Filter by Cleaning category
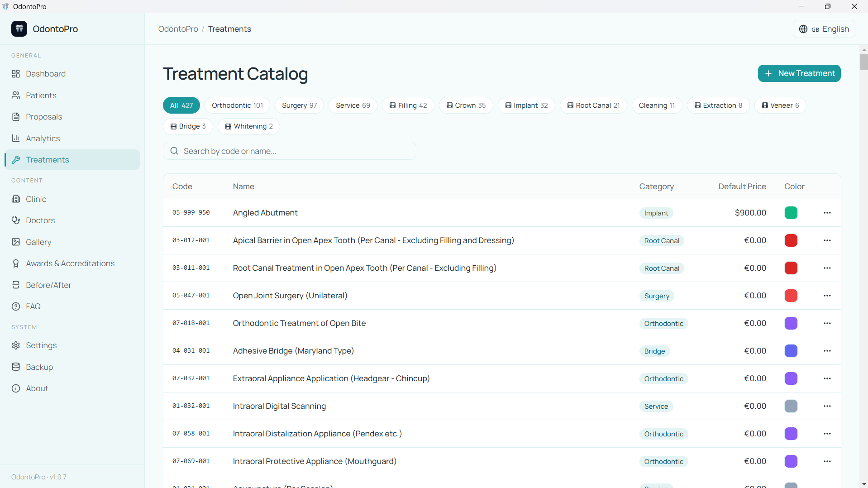The image size is (868, 488). tap(657, 105)
